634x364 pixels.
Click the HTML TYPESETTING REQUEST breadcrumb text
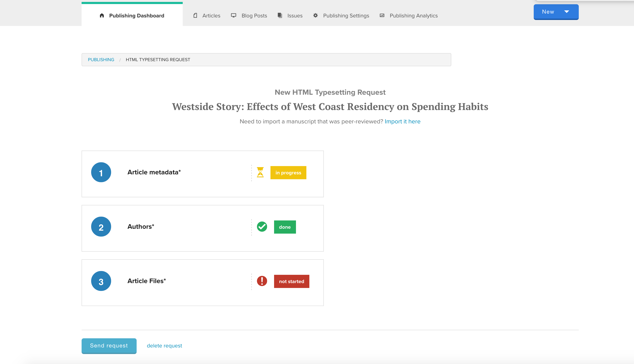click(x=158, y=60)
